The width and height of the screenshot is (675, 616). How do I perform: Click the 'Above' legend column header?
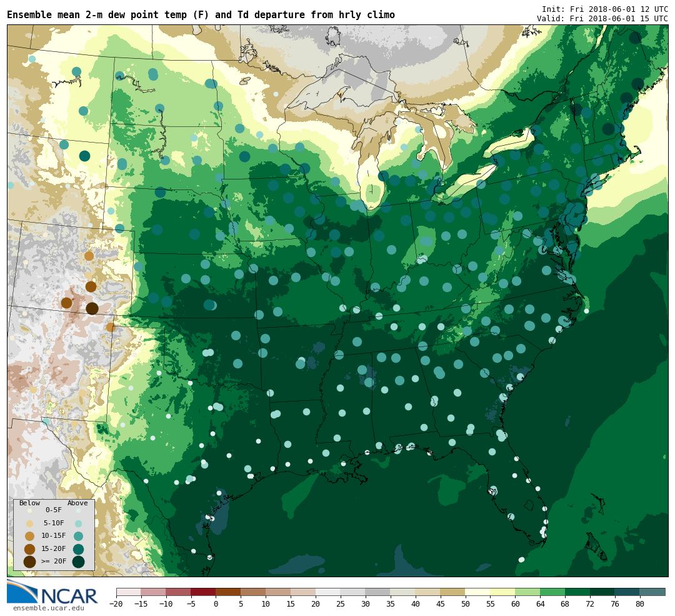(x=77, y=503)
